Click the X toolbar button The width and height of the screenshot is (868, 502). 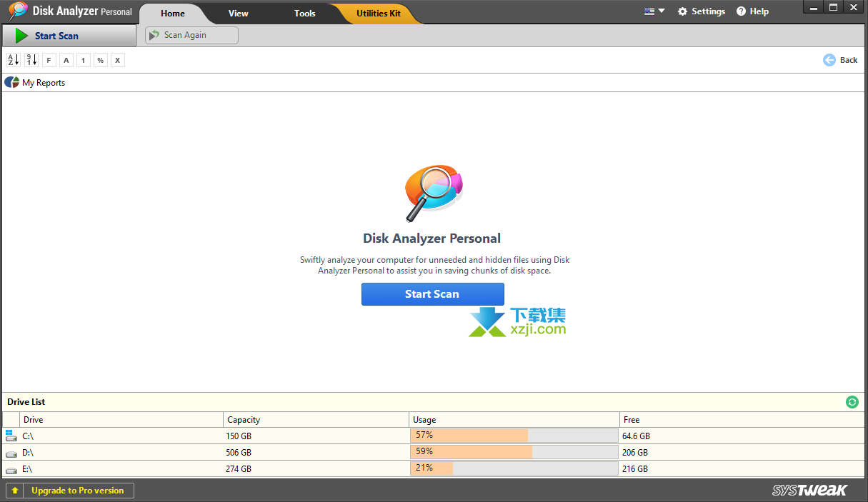(118, 60)
